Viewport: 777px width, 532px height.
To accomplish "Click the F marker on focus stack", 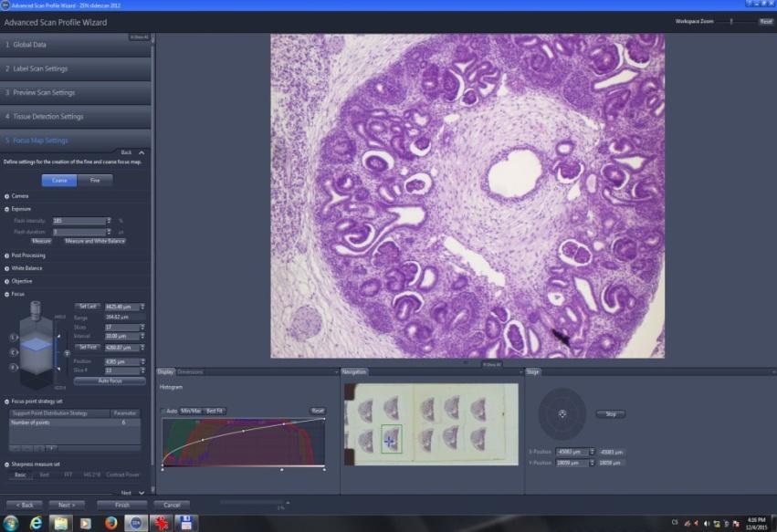I will click(14, 368).
